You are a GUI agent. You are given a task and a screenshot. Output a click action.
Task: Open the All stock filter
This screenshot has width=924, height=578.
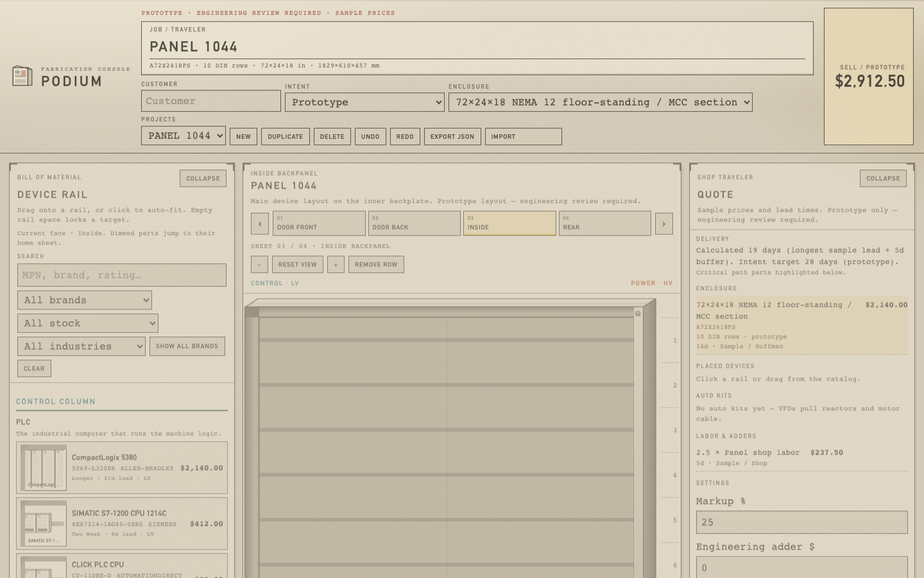[88, 323]
